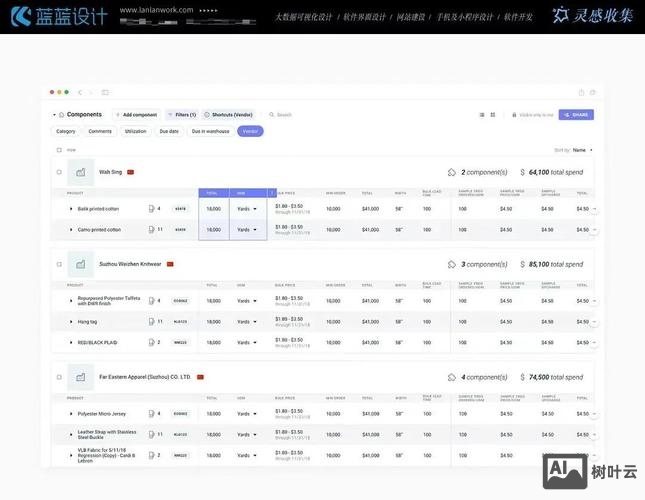
Task: Open document icon for Hang tag row
Action: tap(151, 322)
